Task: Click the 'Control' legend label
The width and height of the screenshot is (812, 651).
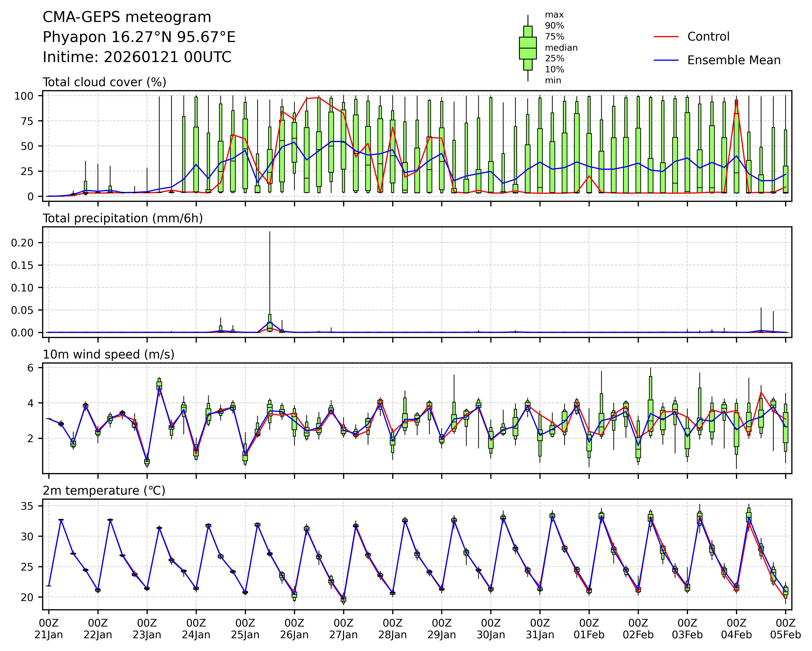Action: tap(708, 37)
